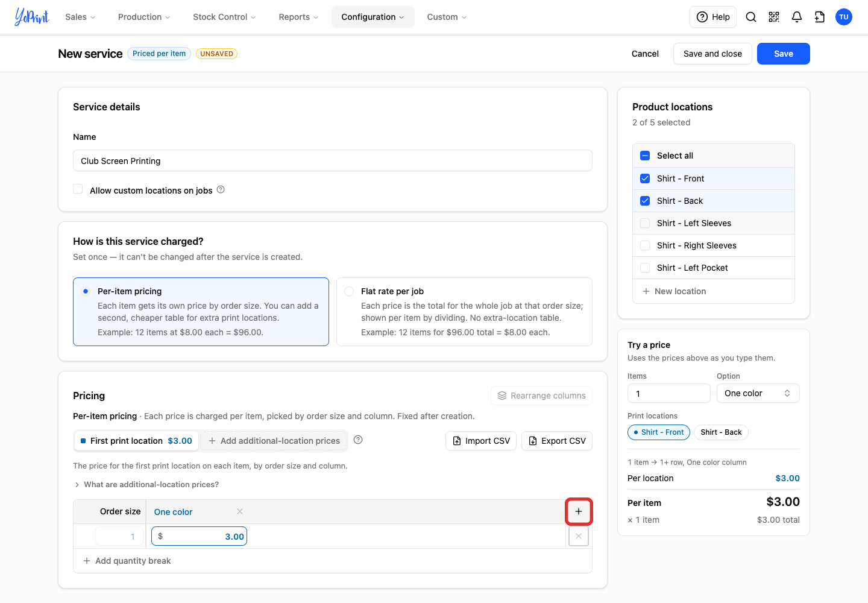Click the Save button
The height and width of the screenshot is (603, 868).
[784, 54]
